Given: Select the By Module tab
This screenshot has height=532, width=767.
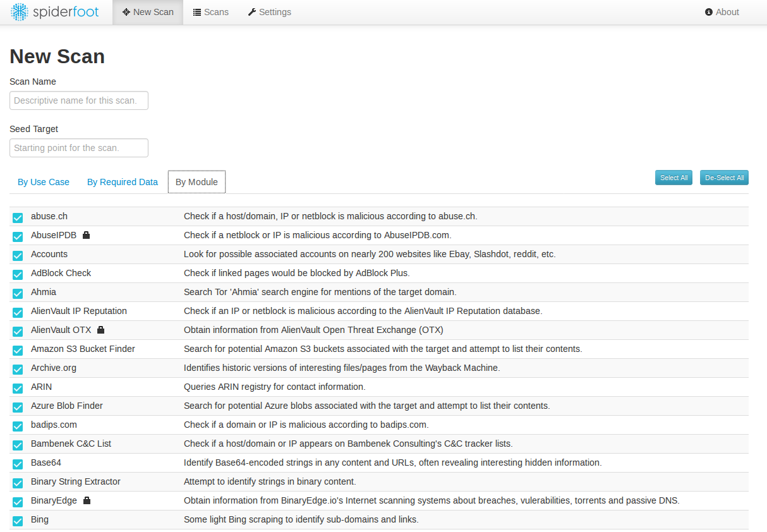Looking at the screenshot, I should pyautogui.click(x=196, y=181).
